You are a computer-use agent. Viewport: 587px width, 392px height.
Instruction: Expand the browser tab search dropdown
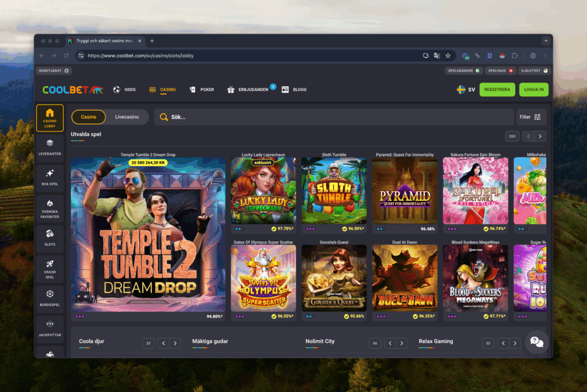tap(546, 41)
